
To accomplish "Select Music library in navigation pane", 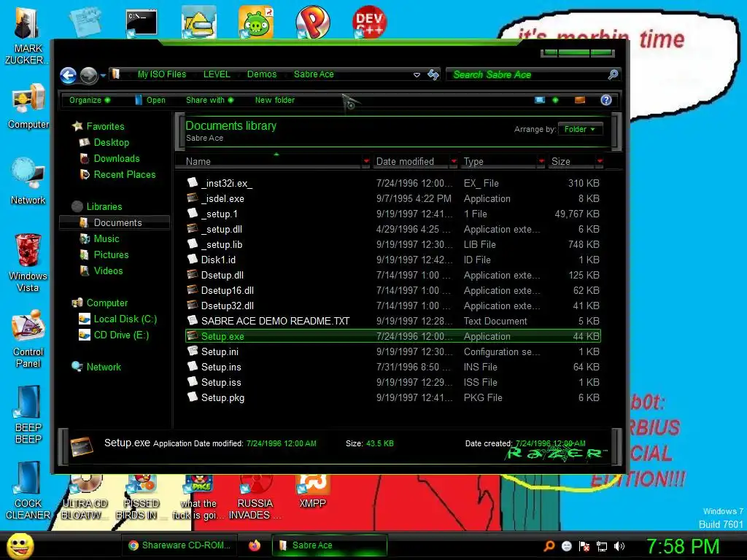I will pos(106,238).
